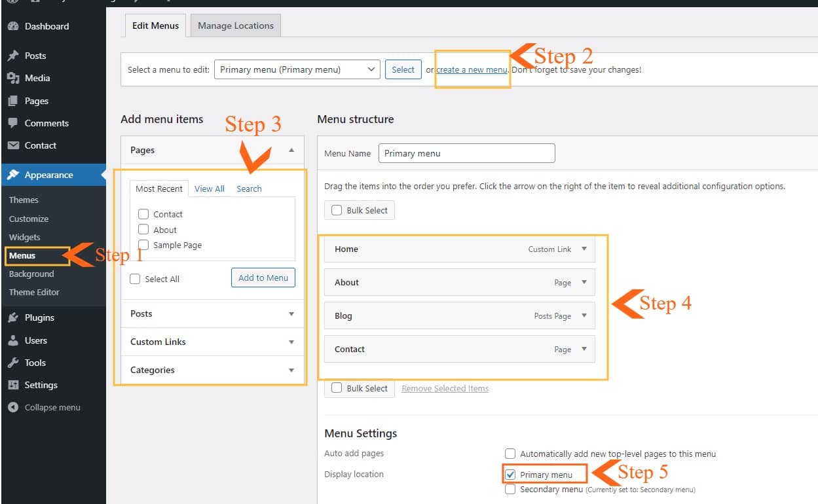818x504 pixels.
Task: Open Customize in the Appearance submenu
Action: click(x=29, y=219)
